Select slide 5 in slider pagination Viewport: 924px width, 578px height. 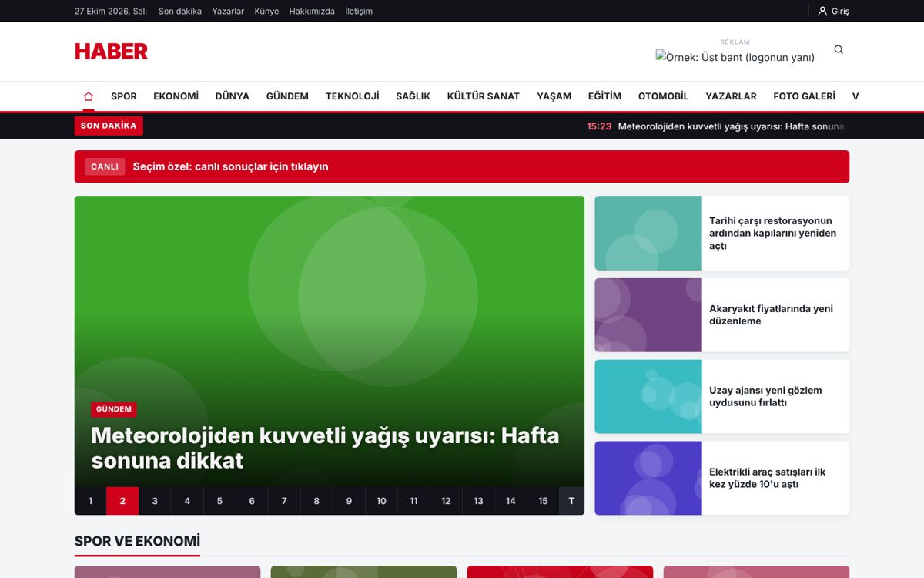click(219, 501)
